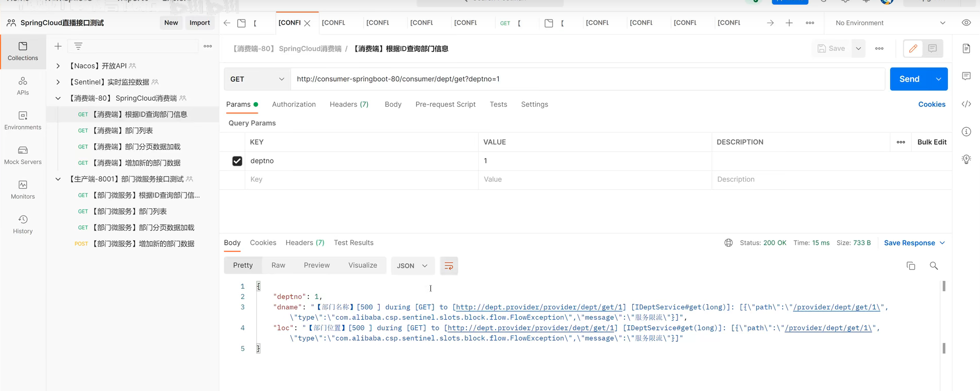The height and width of the screenshot is (391, 980).
Task: Open the request more actions ellipsis
Action: tap(879, 49)
